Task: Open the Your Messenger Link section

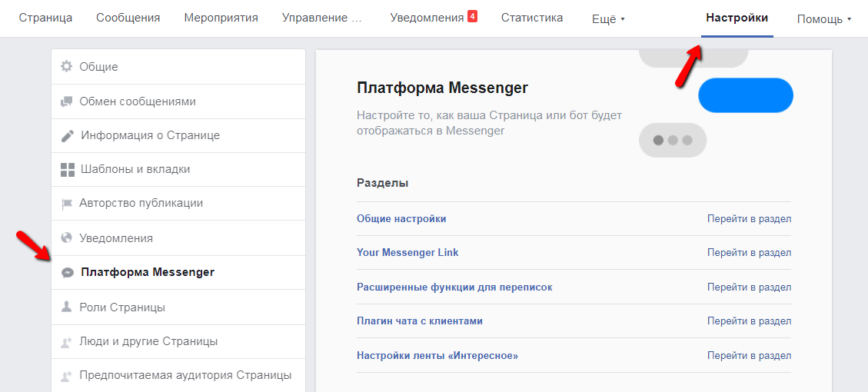Action: click(407, 252)
